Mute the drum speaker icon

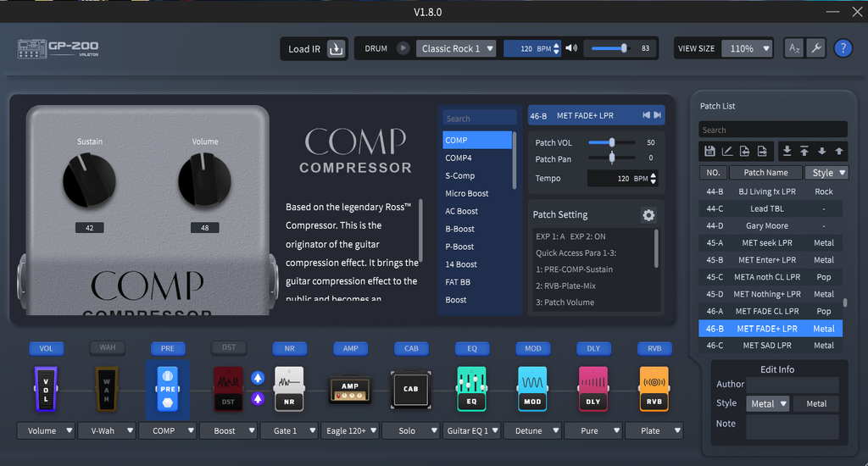[x=571, y=48]
